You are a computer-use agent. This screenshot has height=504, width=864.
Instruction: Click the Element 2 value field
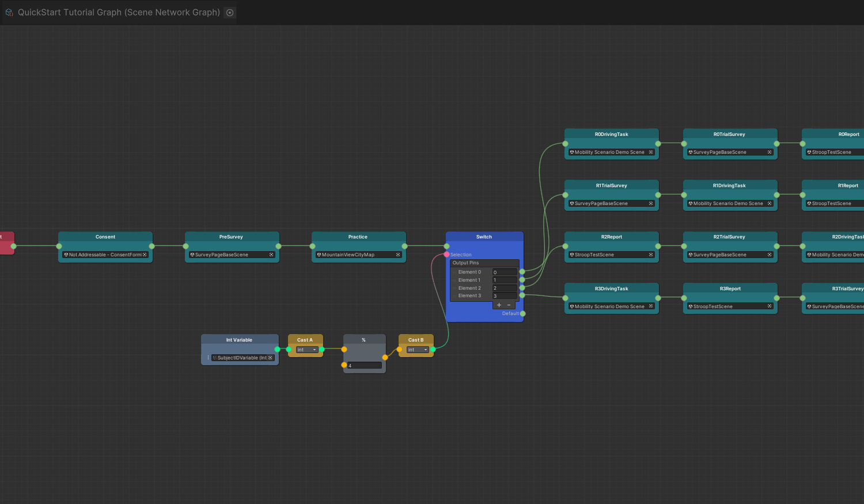(505, 288)
